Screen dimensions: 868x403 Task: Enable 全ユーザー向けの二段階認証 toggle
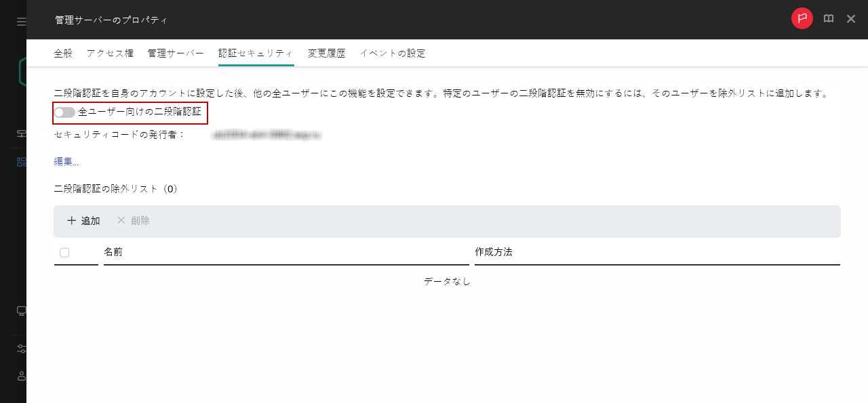(x=64, y=112)
